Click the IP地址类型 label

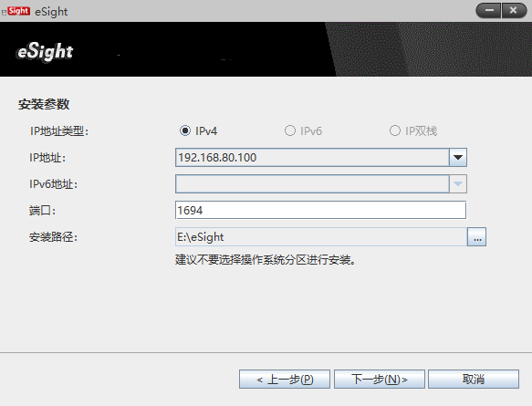(59, 131)
